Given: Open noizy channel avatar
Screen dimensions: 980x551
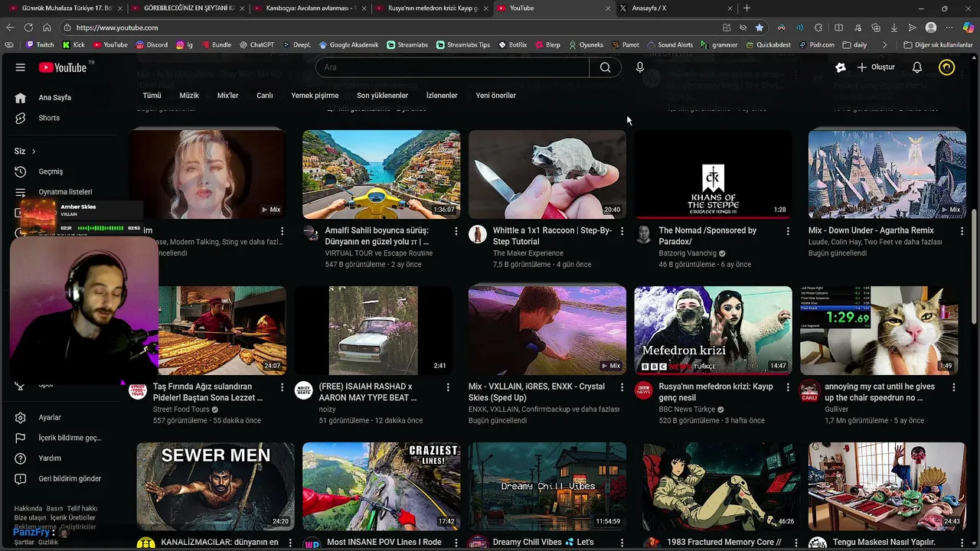Looking at the screenshot, I should pos(304,390).
